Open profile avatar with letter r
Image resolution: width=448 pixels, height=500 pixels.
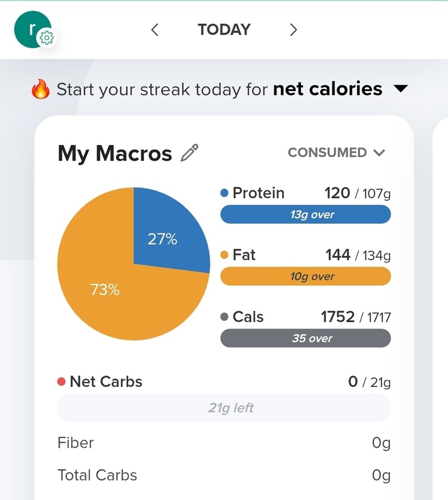coord(32,29)
